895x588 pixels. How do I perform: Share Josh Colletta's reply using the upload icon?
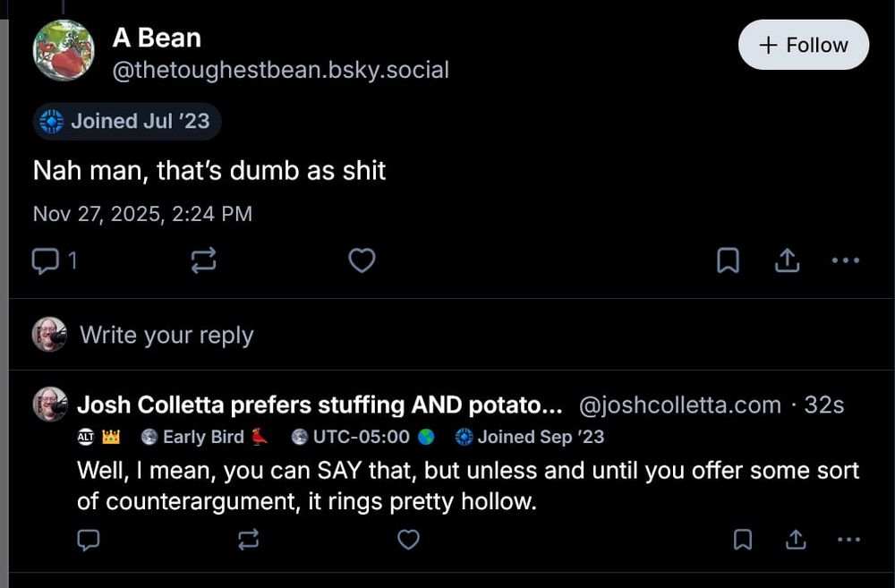point(796,540)
